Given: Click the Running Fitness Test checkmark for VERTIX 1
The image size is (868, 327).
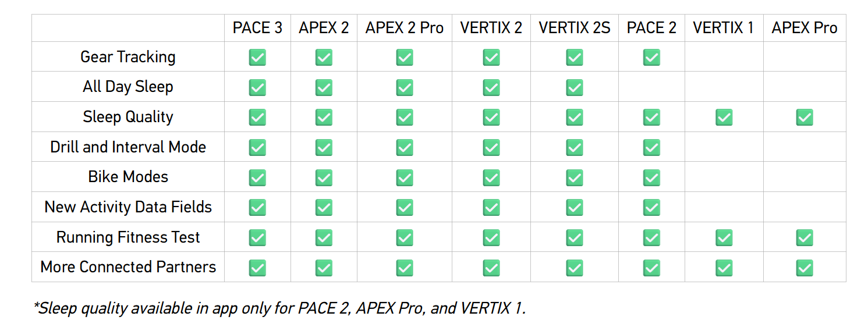Looking at the screenshot, I should pos(724,237).
